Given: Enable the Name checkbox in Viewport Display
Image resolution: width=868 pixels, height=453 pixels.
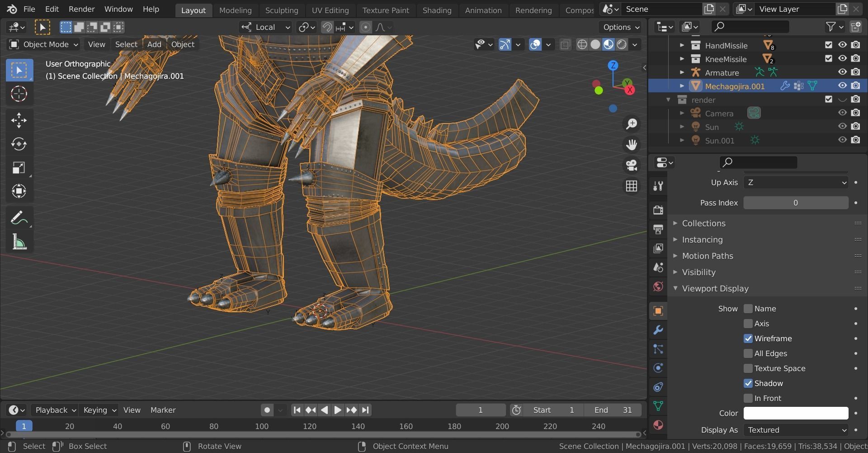Looking at the screenshot, I should tap(748, 309).
